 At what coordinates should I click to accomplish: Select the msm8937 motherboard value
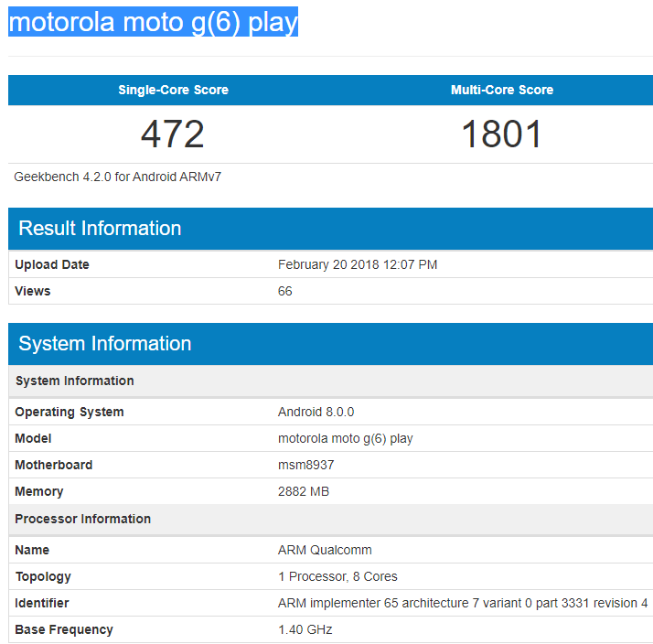coord(306,465)
